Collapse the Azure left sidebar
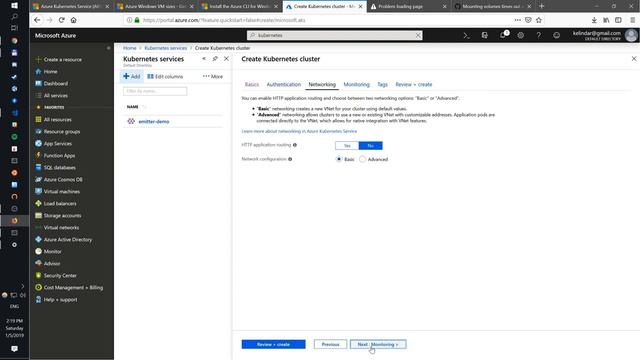 coord(109,48)
